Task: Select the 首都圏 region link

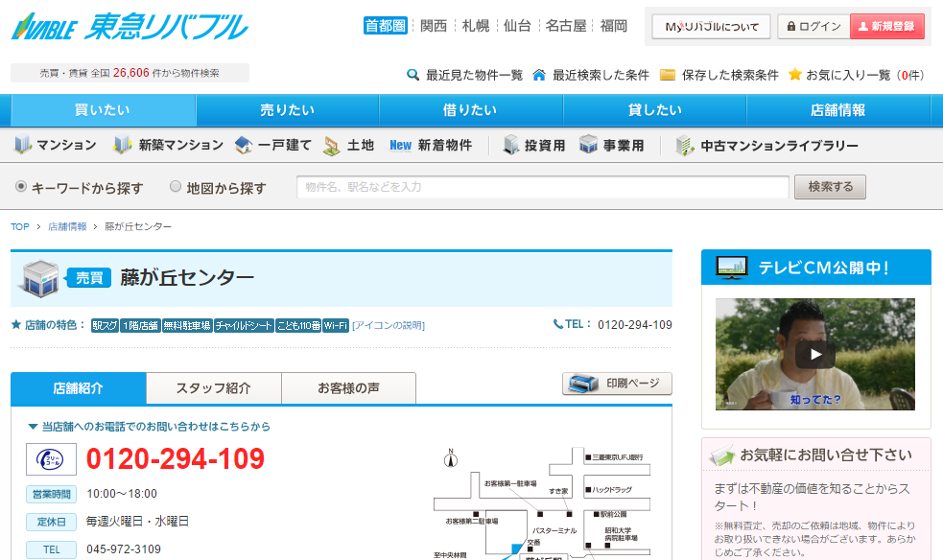Action: click(x=386, y=26)
